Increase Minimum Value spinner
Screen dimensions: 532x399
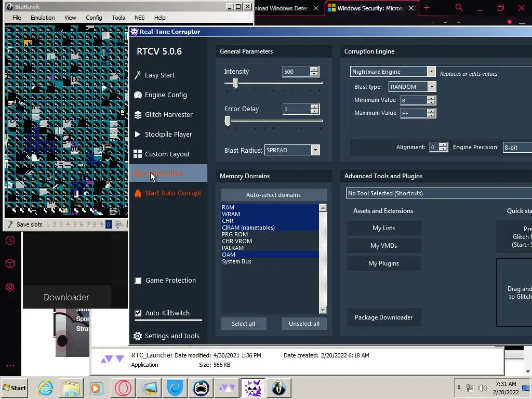(x=431, y=98)
